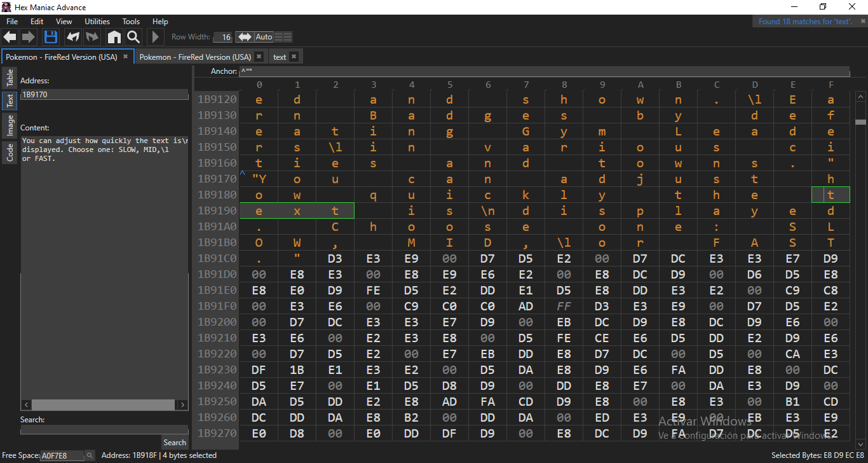Switch to the 'text' tab
This screenshot has width=868, height=463.
[x=280, y=57]
